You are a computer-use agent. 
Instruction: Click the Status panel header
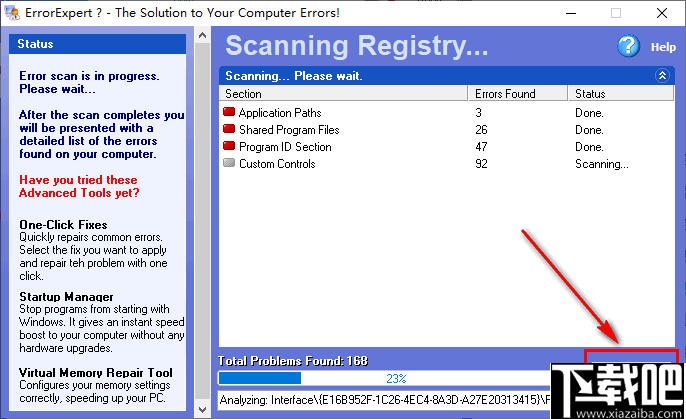[x=98, y=44]
